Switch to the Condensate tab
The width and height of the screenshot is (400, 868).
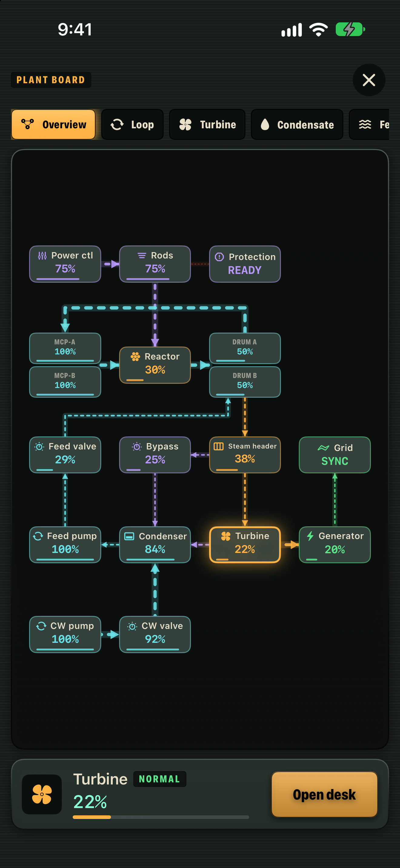tap(297, 124)
